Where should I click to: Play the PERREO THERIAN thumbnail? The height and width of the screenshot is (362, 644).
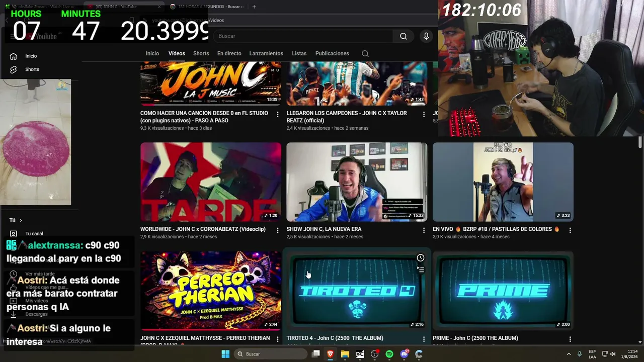(x=211, y=291)
